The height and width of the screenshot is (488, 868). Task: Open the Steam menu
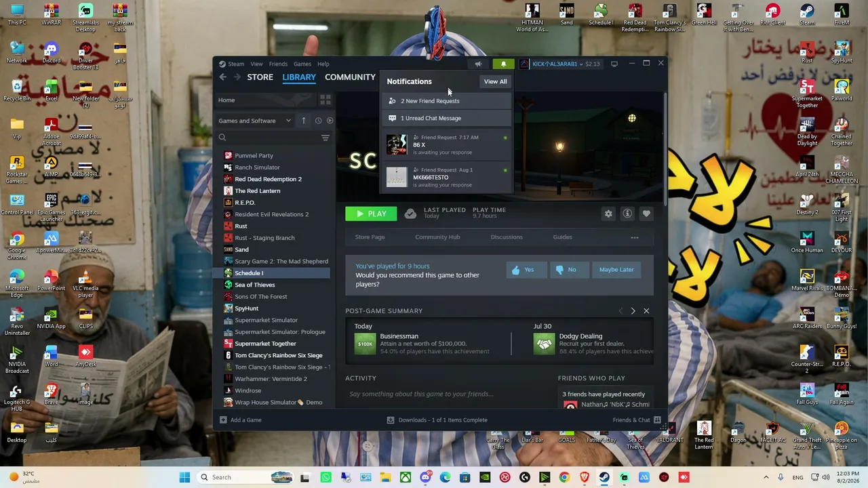(236, 64)
